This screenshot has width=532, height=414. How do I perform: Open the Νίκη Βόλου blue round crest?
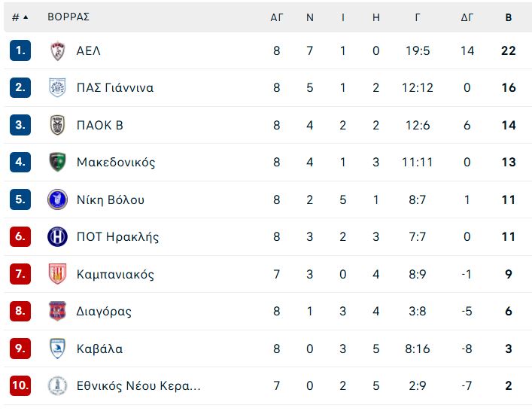57,199
